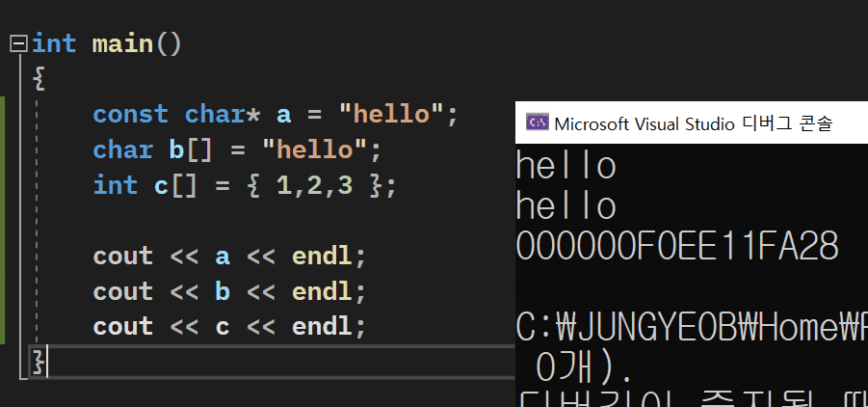868x407 pixels.
Task: Collapse the main() function outline box
Action: coord(19,43)
